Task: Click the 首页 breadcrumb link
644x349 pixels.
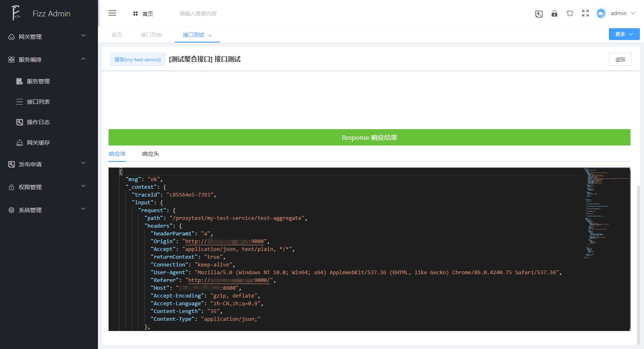Action: 148,14
